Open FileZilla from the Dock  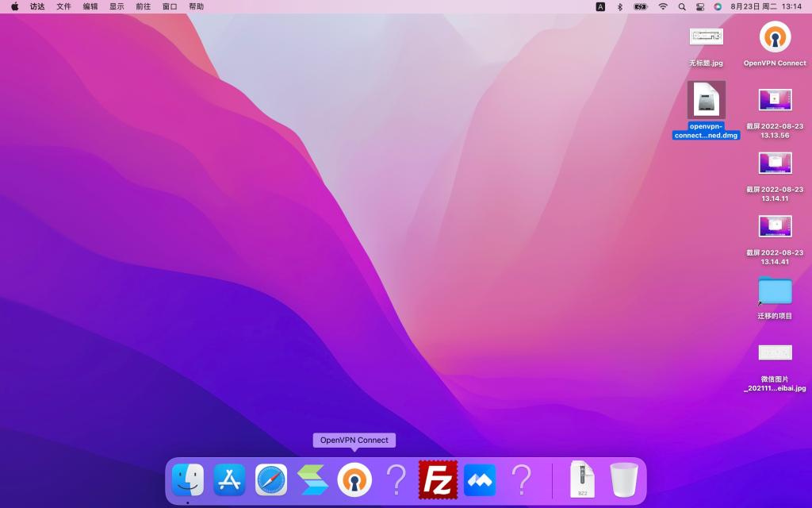tap(438, 479)
